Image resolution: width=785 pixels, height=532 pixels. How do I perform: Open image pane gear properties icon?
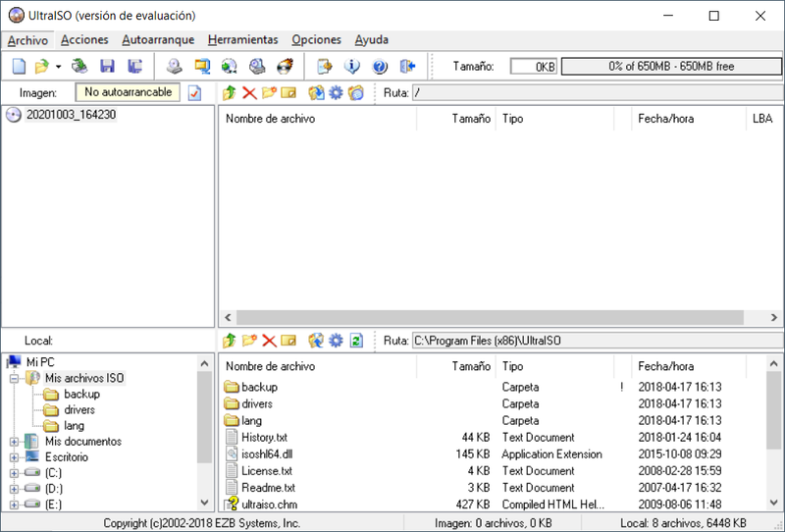tap(336, 92)
